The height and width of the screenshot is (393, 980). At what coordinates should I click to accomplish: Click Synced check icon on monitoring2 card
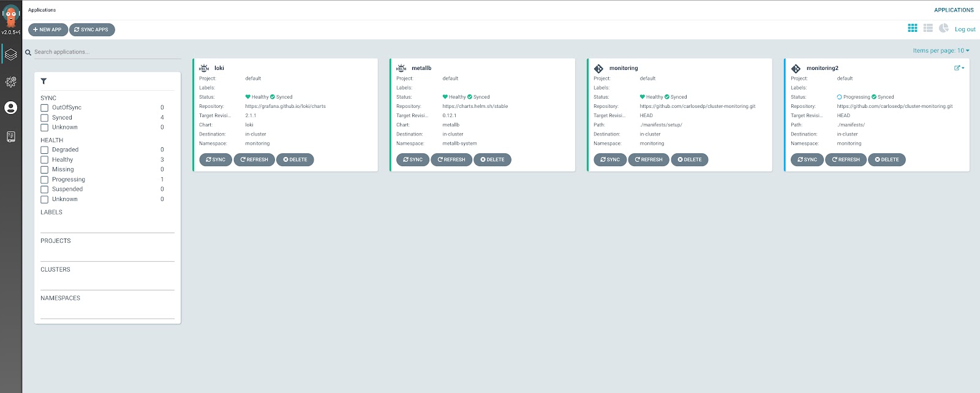[x=874, y=97]
